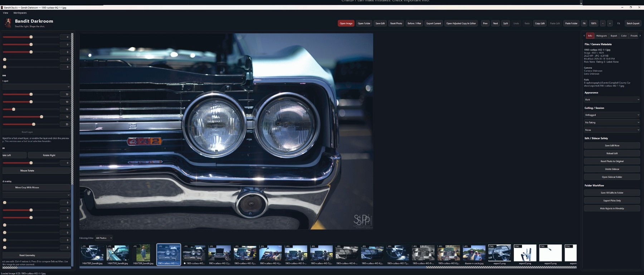This screenshot has width=644, height=275.
Task: Switch to the Color tab
Action: [624, 36]
